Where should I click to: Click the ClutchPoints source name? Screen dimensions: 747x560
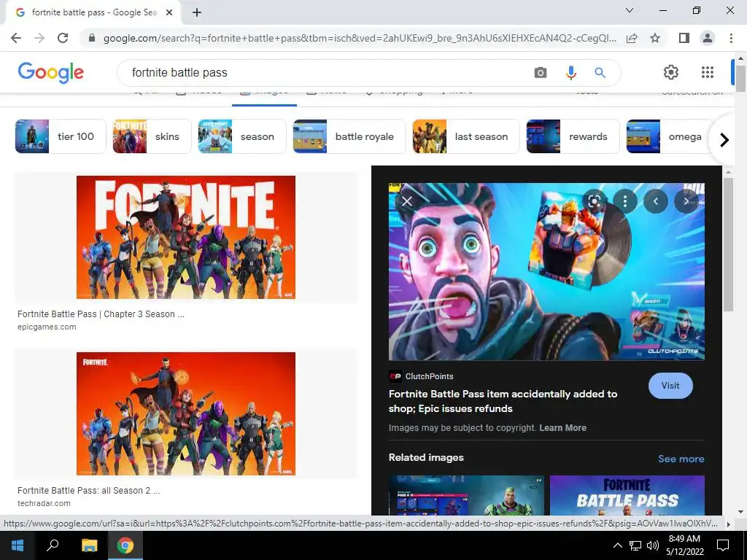click(429, 376)
